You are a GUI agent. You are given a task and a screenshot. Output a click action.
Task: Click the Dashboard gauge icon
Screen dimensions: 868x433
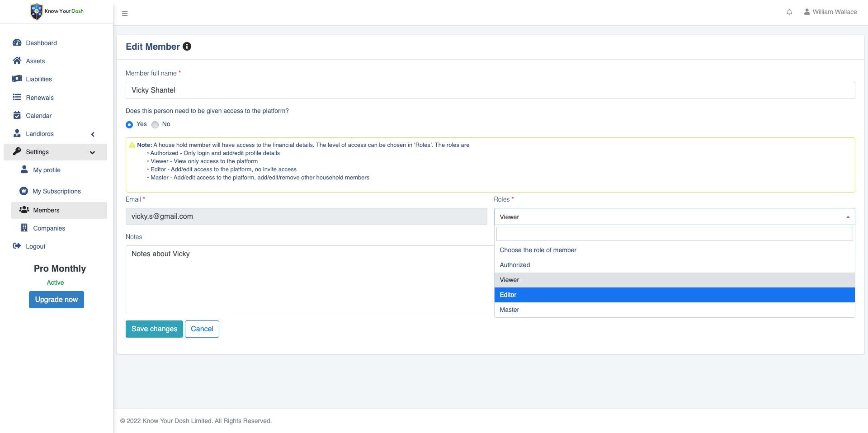17,42
